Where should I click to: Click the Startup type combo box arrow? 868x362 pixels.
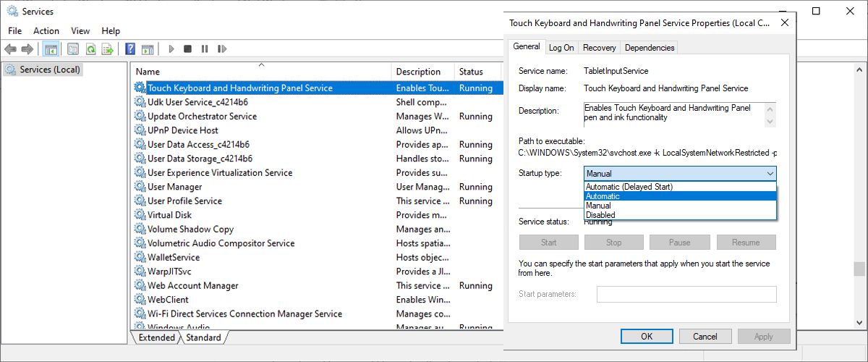(x=769, y=174)
